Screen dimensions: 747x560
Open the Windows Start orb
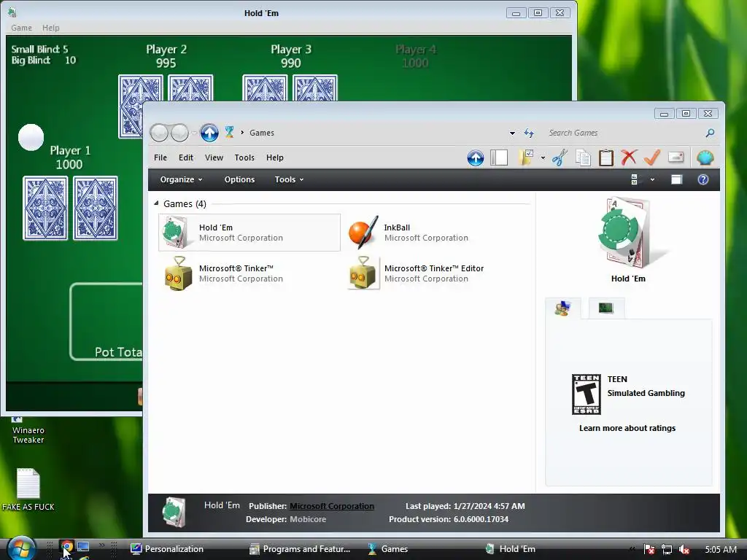pos(21,548)
